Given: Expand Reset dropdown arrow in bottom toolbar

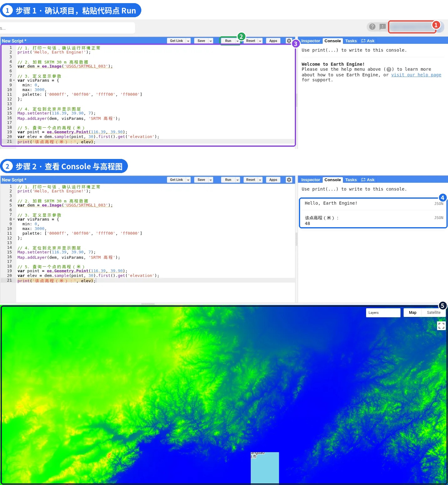Looking at the screenshot, I should (260, 180).
